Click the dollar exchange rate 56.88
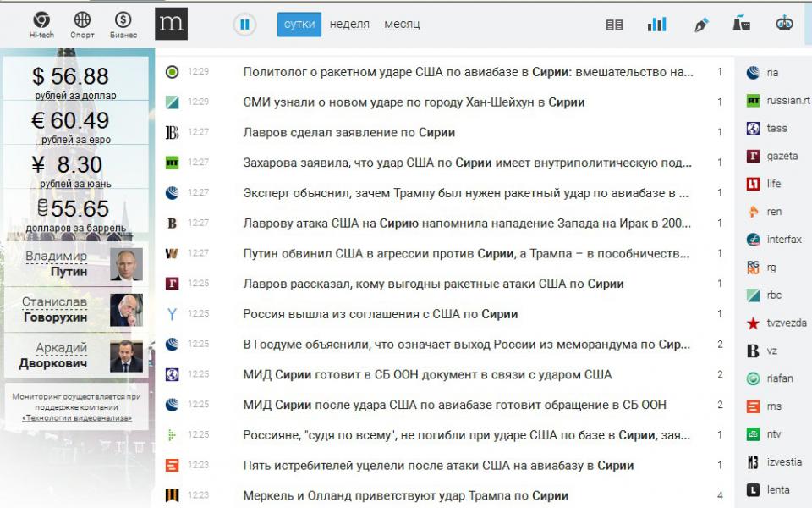 71,76
